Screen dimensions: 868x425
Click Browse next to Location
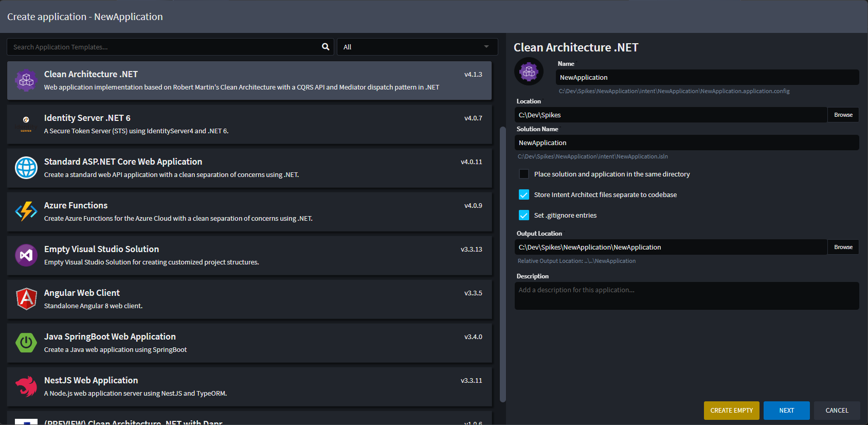click(x=843, y=115)
